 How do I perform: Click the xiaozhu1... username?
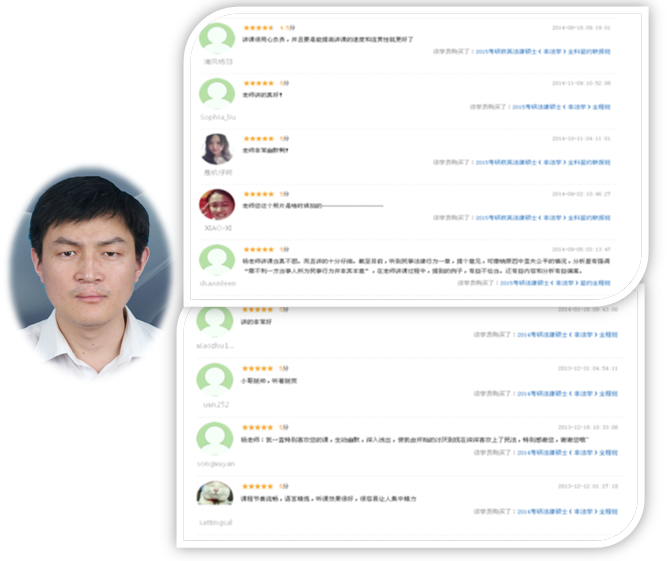pyautogui.click(x=215, y=346)
